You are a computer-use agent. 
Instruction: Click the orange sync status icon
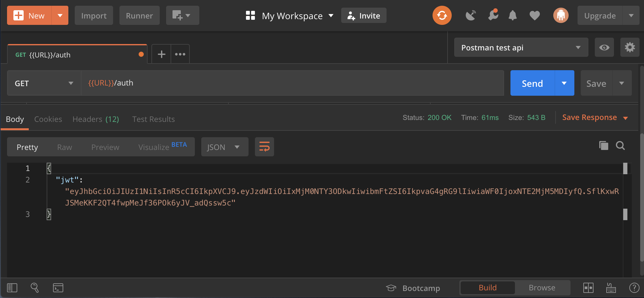(x=442, y=15)
